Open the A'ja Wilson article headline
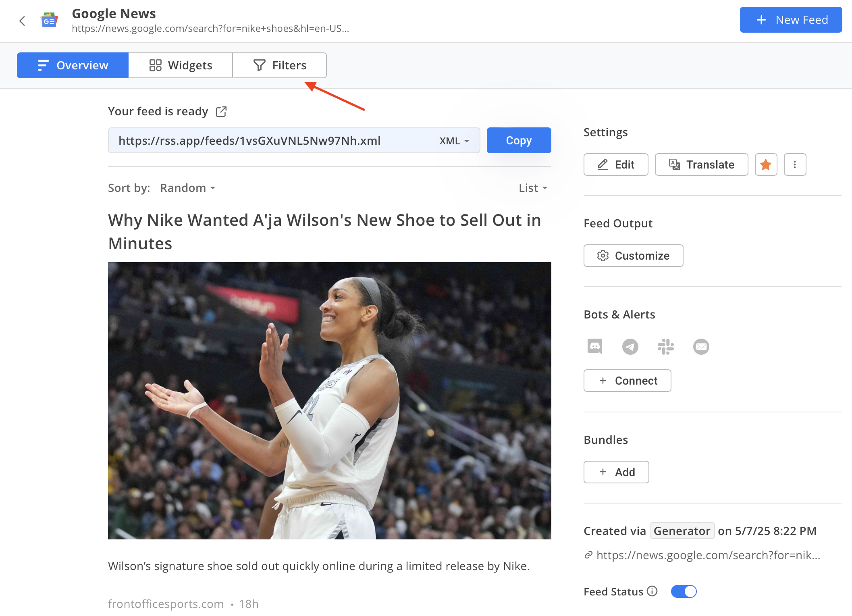Image resolution: width=852 pixels, height=616 pixels. 324,232
